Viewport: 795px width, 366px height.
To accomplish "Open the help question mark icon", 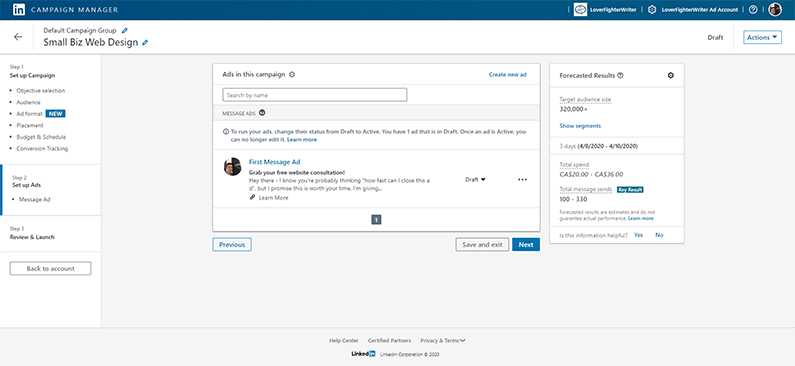I will [x=753, y=10].
